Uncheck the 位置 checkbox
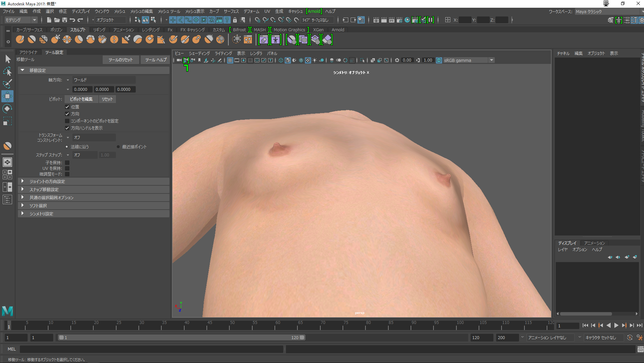The width and height of the screenshot is (644, 363). tap(67, 107)
